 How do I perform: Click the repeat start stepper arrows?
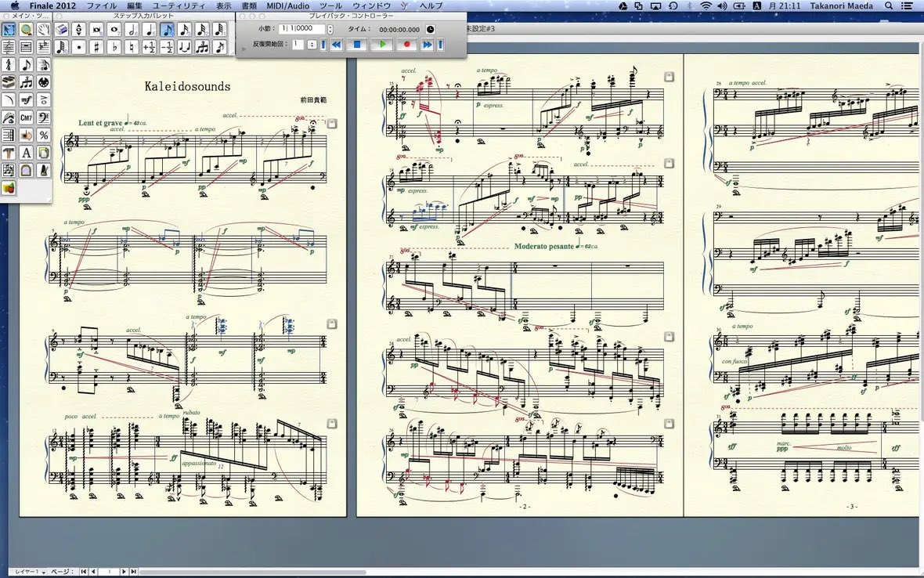click(x=312, y=45)
